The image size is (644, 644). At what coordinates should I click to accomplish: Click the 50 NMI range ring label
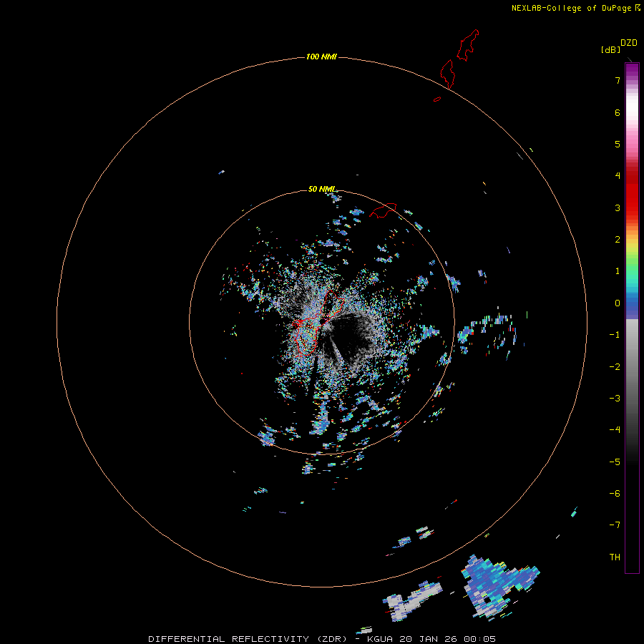coord(321,189)
